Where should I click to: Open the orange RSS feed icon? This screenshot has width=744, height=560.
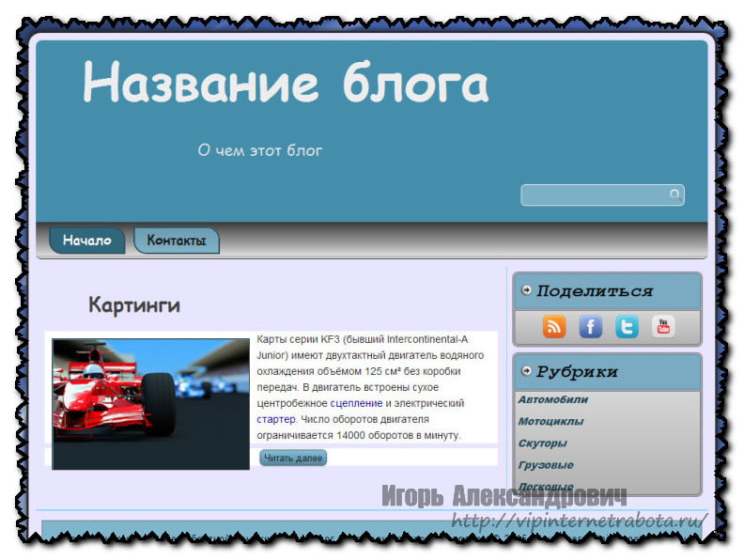point(554,326)
